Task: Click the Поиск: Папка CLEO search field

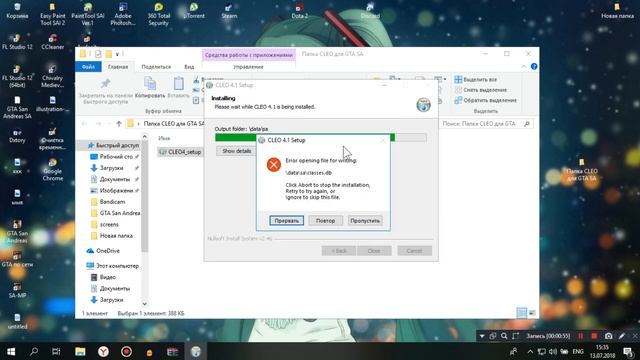Action: [x=487, y=124]
